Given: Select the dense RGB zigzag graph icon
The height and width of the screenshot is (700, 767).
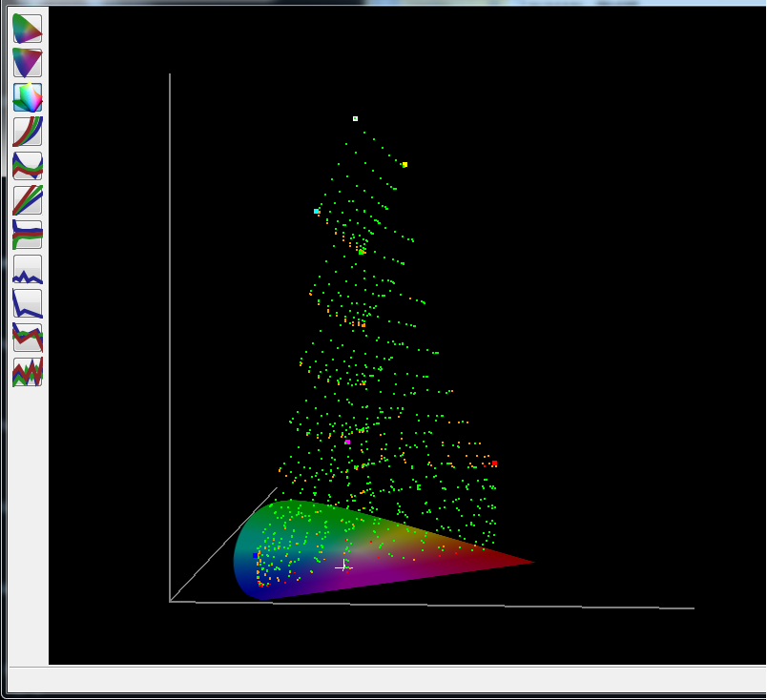Looking at the screenshot, I should (x=28, y=372).
